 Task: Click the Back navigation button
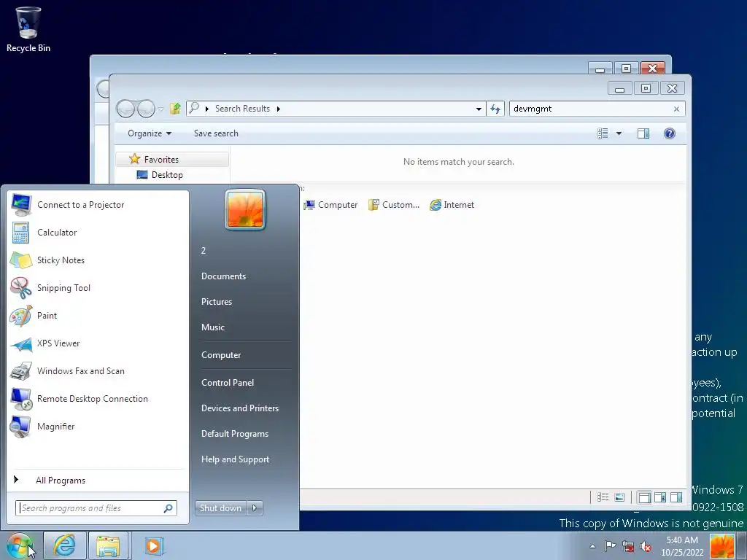pyautogui.click(x=125, y=109)
